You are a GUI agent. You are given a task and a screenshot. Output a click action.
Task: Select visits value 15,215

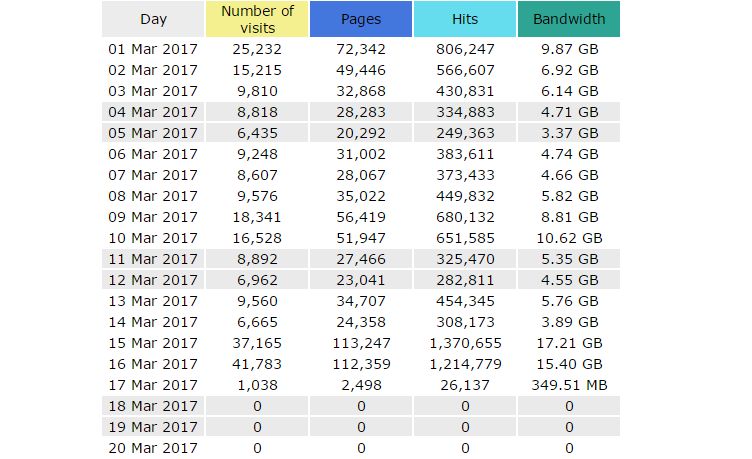[257, 70]
